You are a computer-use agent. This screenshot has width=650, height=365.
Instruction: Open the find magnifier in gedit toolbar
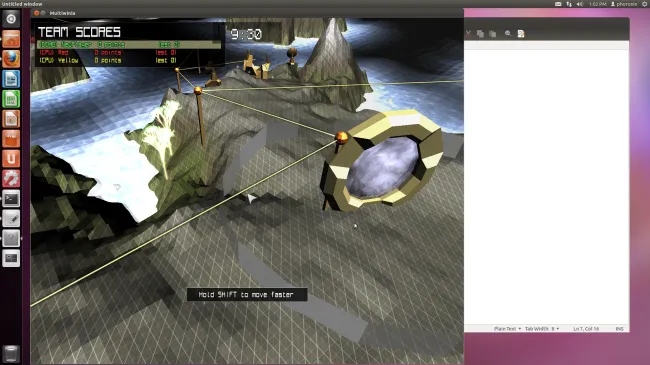click(508, 34)
